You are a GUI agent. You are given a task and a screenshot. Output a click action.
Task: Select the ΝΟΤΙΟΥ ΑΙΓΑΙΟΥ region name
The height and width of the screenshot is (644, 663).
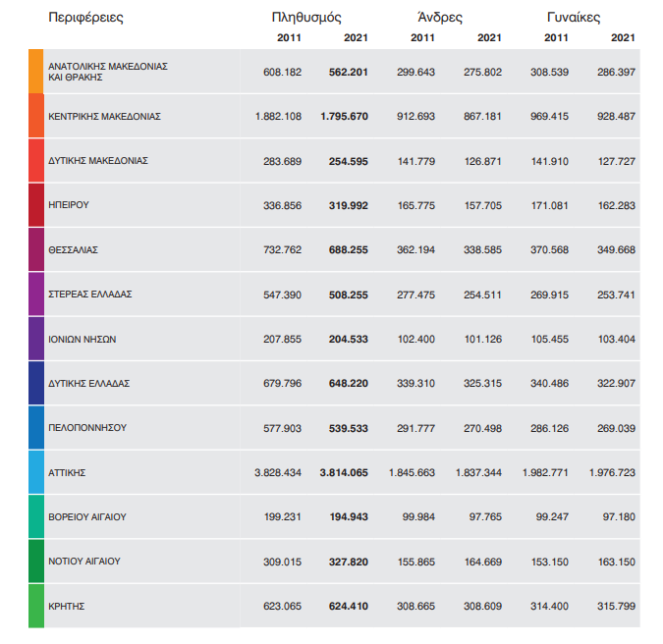[x=83, y=562]
